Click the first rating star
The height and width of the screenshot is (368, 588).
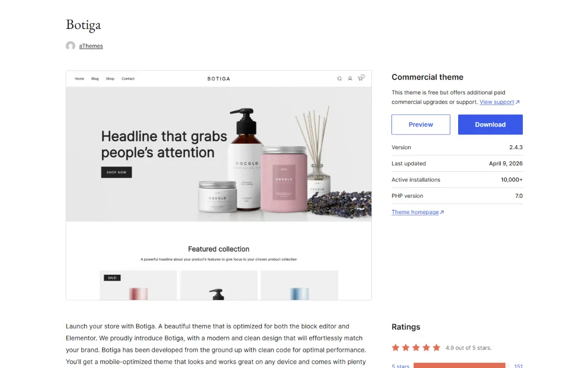click(396, 347)
